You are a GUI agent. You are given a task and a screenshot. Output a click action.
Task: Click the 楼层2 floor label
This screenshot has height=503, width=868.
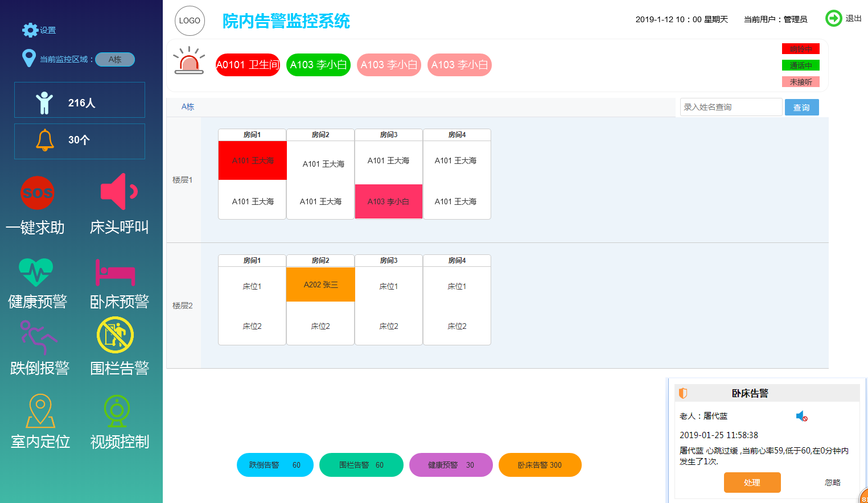pos(183,306)
